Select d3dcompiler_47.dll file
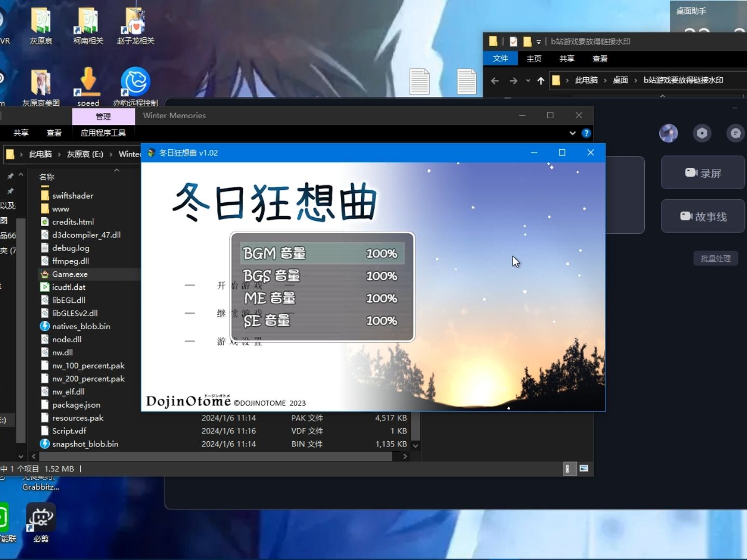This screenshot has width=747, height=560. tap(86, 235)
